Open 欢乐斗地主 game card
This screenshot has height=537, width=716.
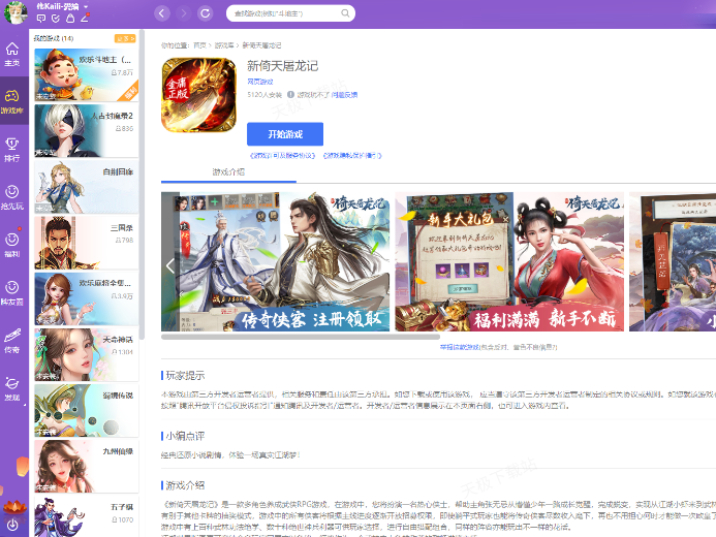(86, 75)
